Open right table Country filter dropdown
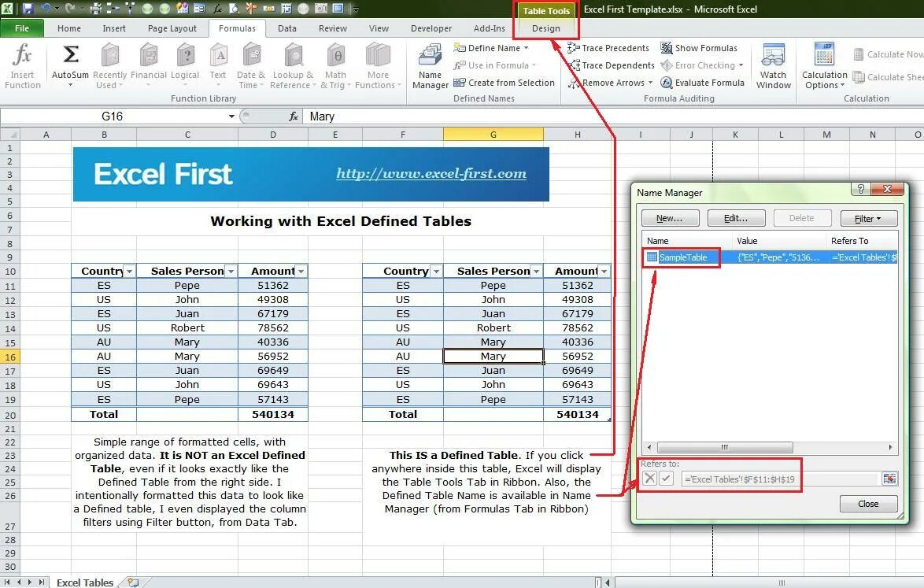This screenshot has width=924, height=588. click(x=436, y=271)
